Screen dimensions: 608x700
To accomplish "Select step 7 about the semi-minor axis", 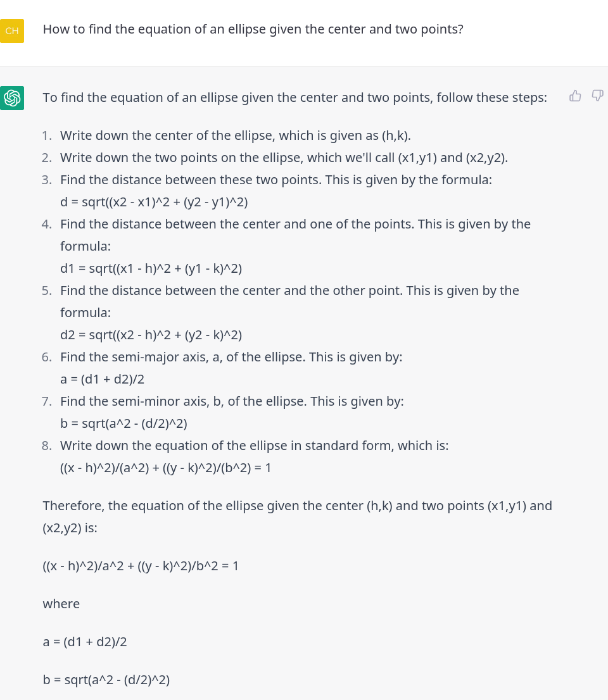I will [x=232, y=401].
